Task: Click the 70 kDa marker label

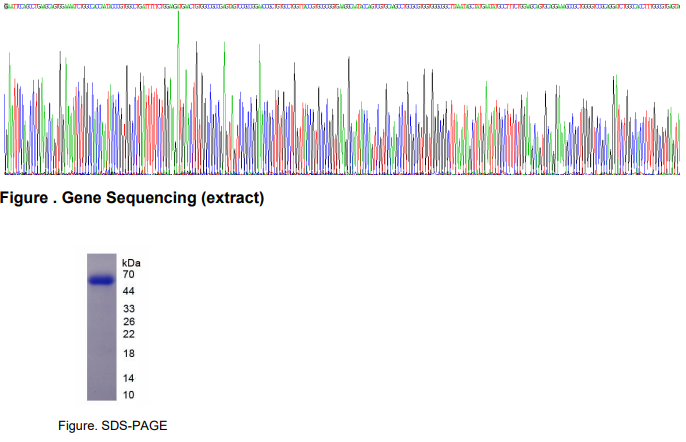Action: (128, 274)
